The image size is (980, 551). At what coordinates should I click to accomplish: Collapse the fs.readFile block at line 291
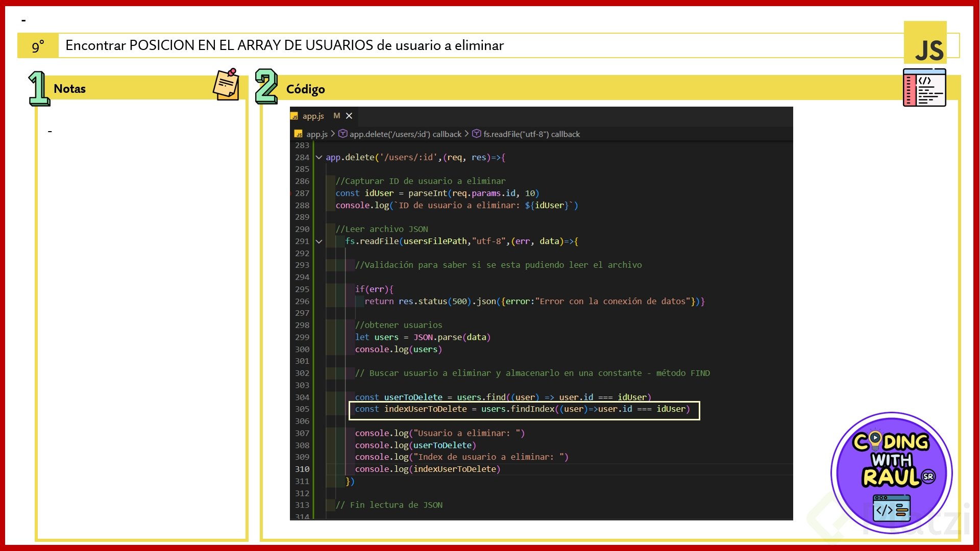point(319,241)
